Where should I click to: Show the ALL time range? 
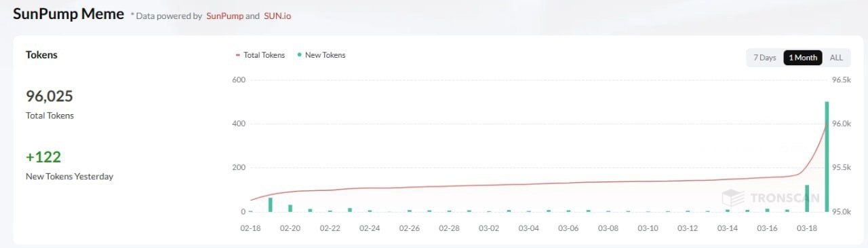pos(836,58)
